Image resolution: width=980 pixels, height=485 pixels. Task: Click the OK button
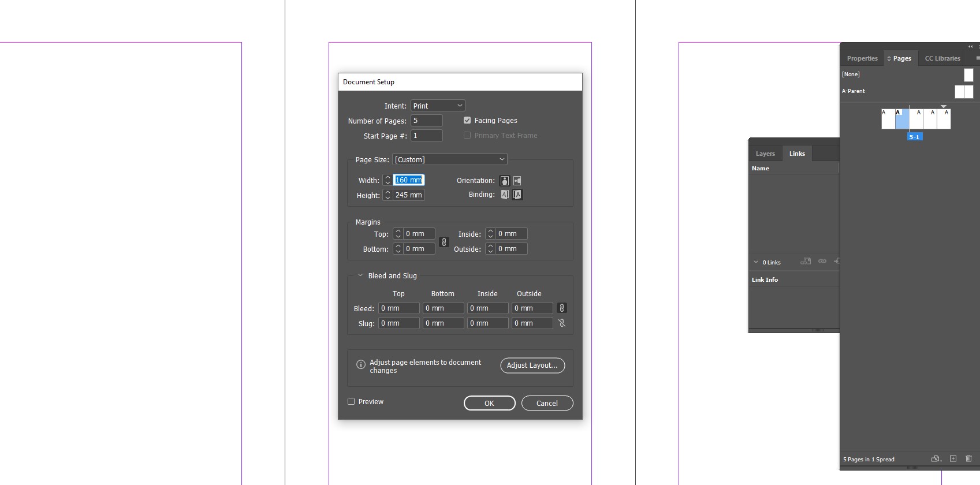tap(489, 403)
